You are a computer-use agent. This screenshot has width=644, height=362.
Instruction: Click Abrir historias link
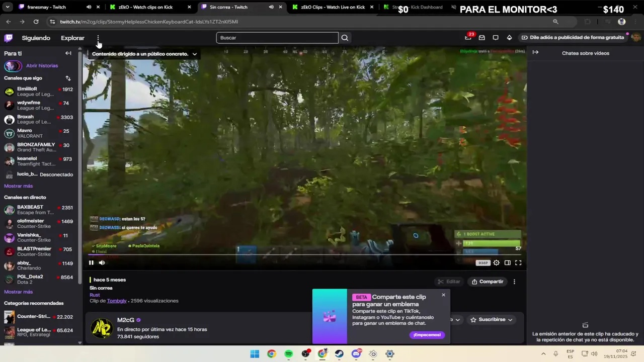42,66
